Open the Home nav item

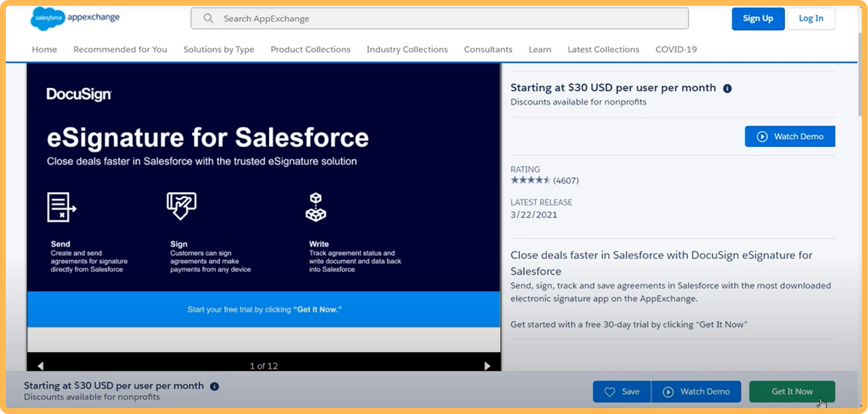(x=44, y=50)
